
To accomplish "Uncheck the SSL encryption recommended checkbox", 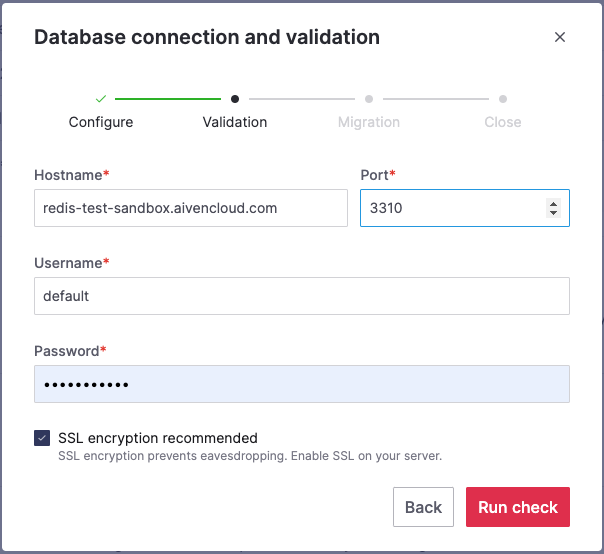I will 42,438.
